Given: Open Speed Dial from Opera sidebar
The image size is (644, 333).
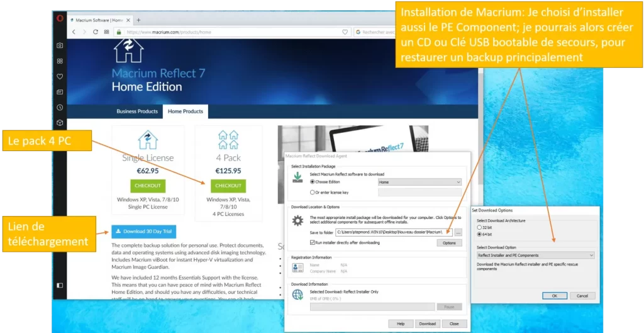Looking at the screenshot, I should [x=60, y=61].
